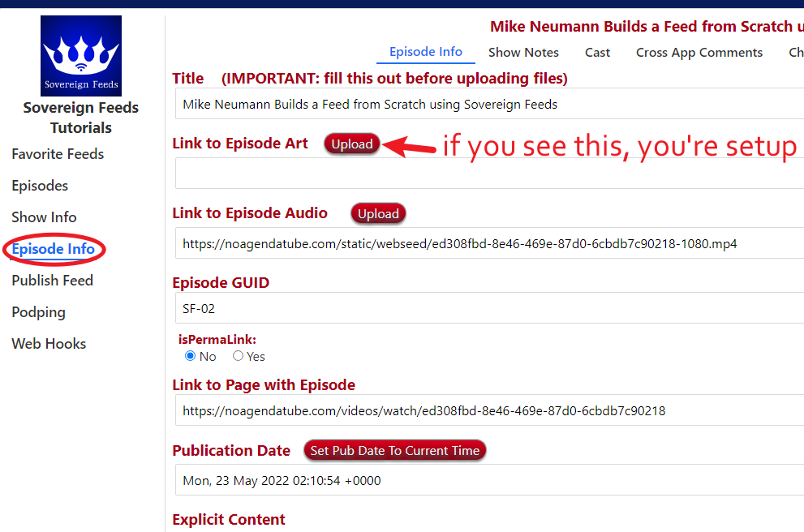The height and width of the screenshot is (532, 804).
Task: Open Publish Feed in the sidebar
Action: pos(52,281)
